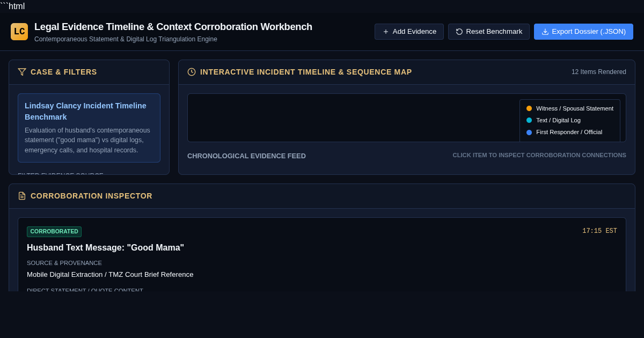The width and height of the screenshot is (644, 338).
Task: Click the "Husband Text Message: Good Mama" heading
Action: 105,248
